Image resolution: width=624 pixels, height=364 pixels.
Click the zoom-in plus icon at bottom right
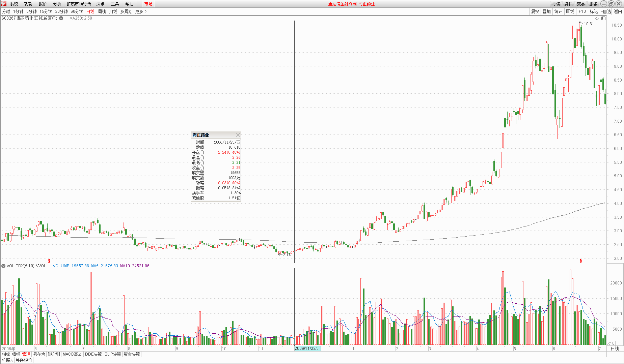point(611,354)
